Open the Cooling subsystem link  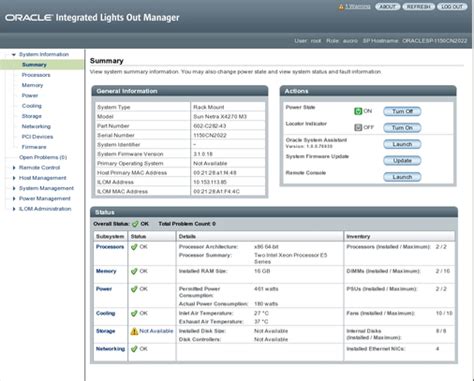pyautogui.click(x=105, y=313)
